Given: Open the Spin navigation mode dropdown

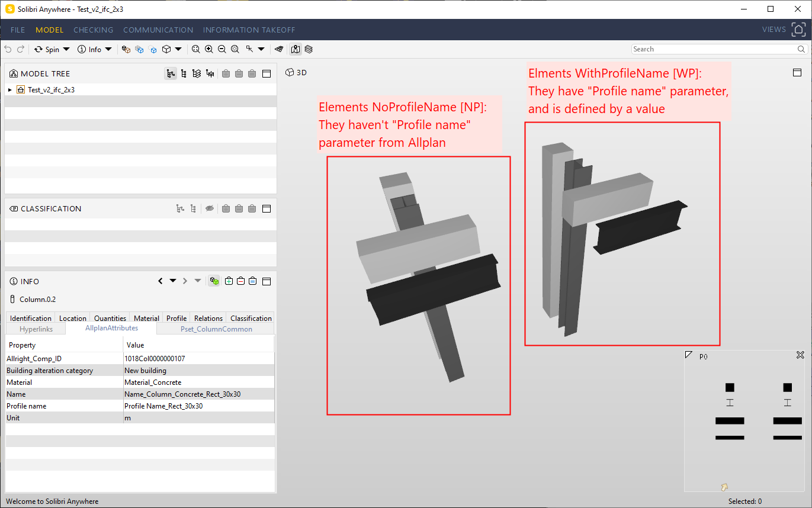Looking at the screenshot, I should point(66,49).
